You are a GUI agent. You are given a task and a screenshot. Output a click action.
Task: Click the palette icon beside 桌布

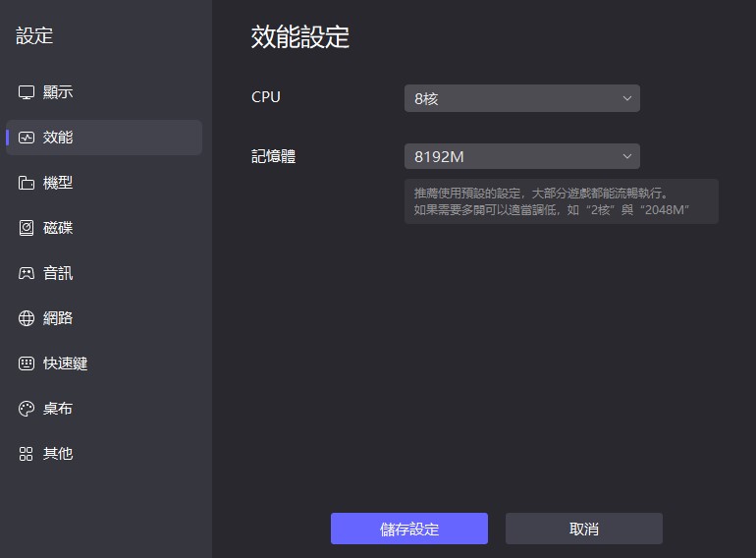point(27,409)
